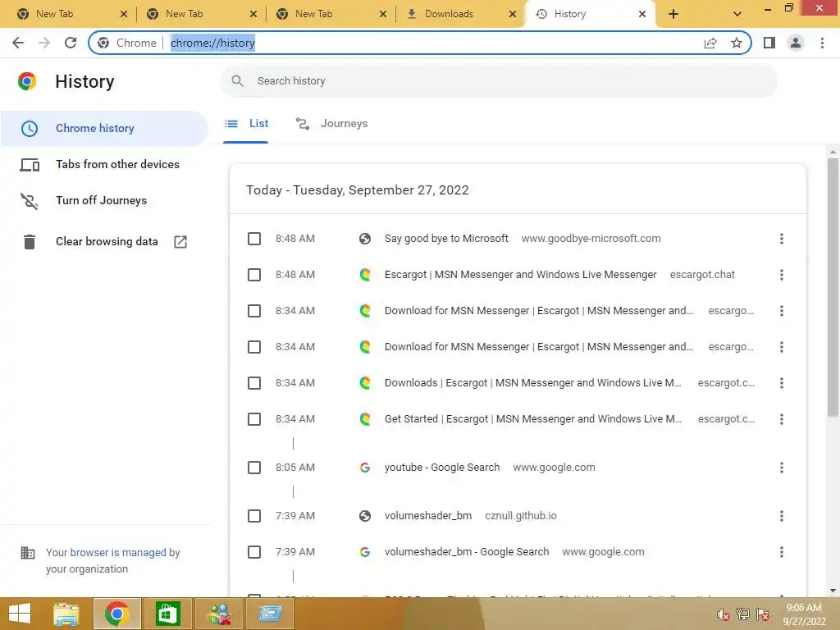Screen dimensions: 840x630
Task: Check the 8:48 AM Escargot MSN Messenger entry
Action: (254, 275)
